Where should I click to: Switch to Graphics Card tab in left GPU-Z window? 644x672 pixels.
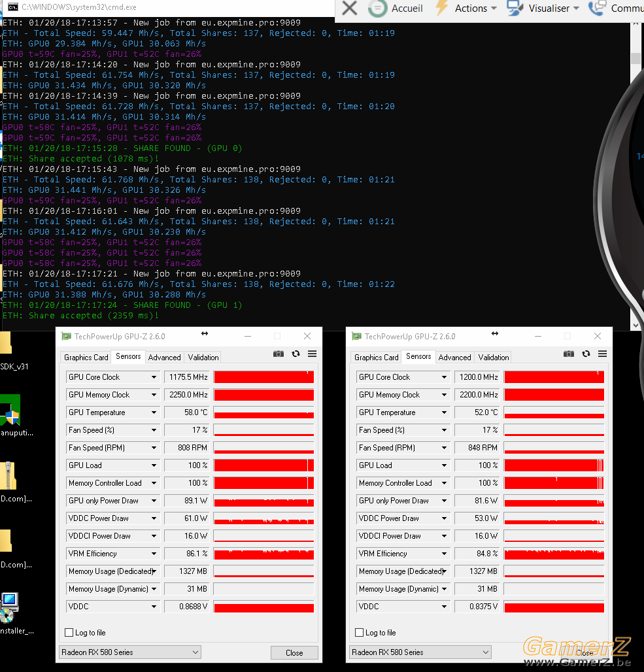pyautogui.click(x=86, y=358)
